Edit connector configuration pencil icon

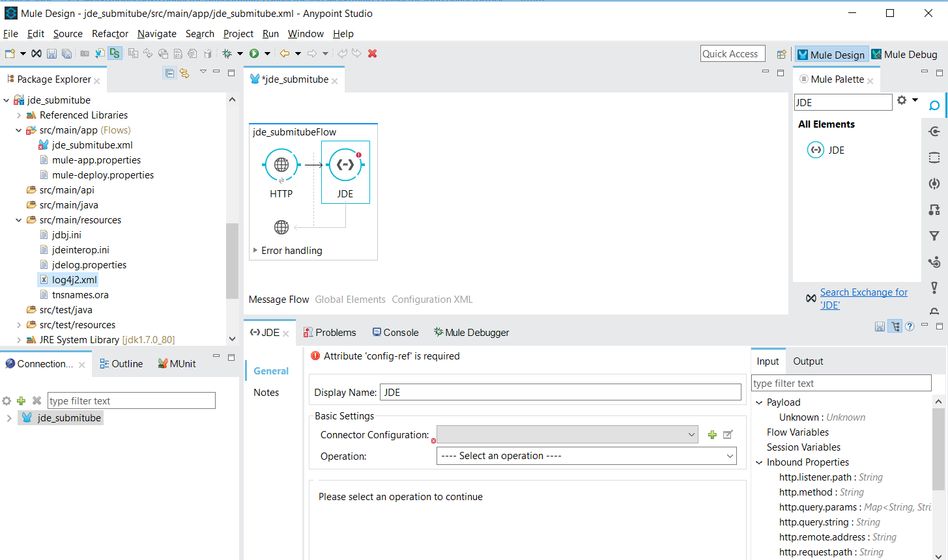[x=728, y=434]
